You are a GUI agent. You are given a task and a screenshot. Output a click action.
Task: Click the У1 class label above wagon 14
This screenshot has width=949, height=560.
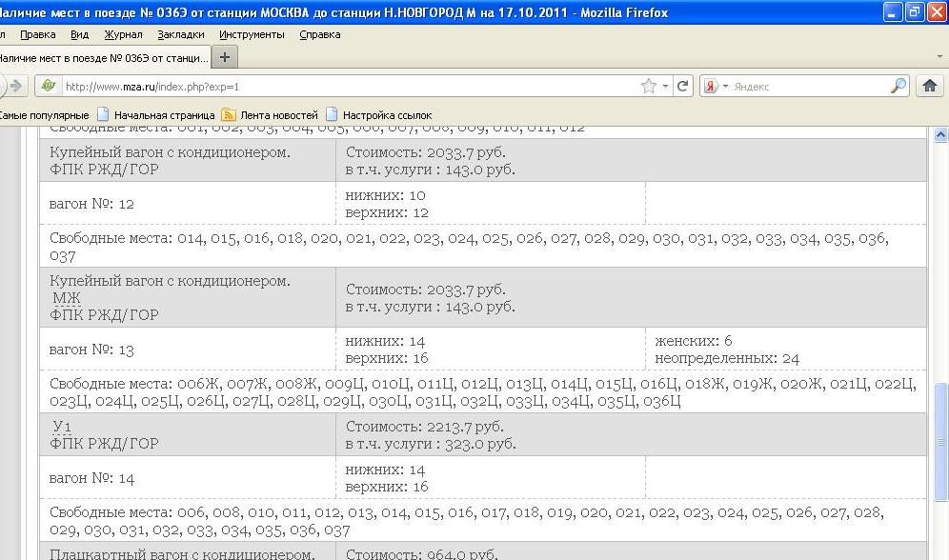(x=63, y=427)
